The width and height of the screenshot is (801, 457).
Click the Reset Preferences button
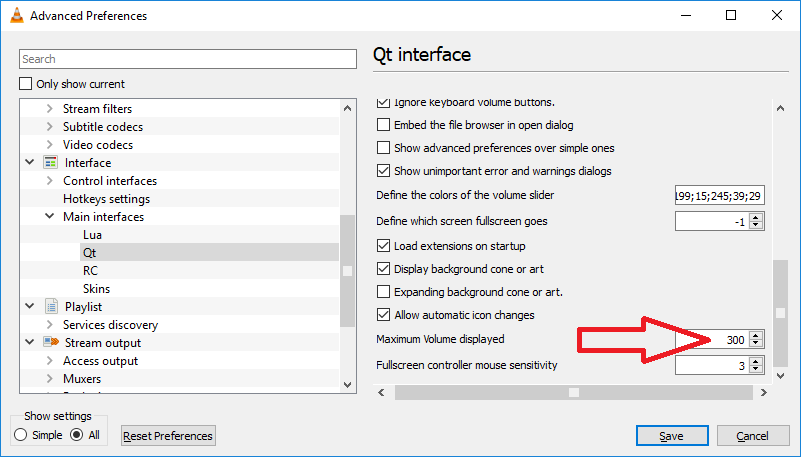pyautogui.click(x=168, y=436)
